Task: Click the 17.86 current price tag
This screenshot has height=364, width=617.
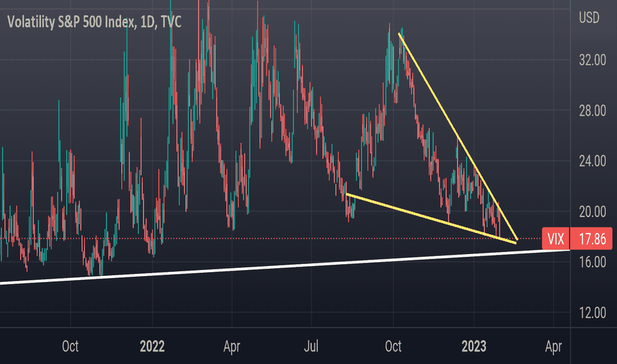Action: (x=591, y=239)
